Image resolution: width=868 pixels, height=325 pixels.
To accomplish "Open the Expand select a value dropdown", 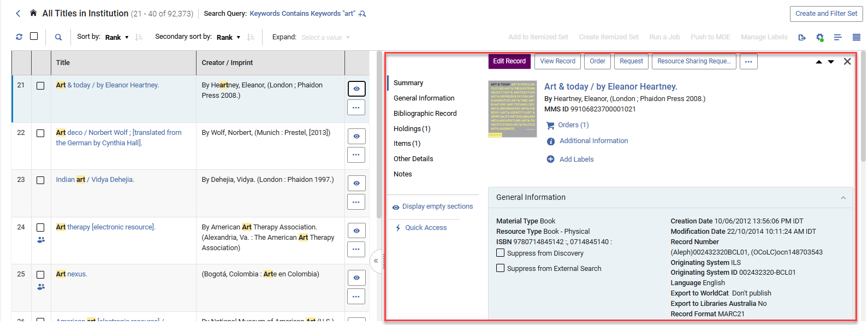I will tap(325, 37).
